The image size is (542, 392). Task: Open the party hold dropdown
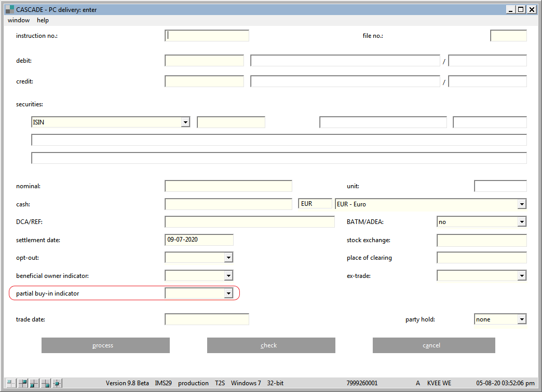pos(522,319)
